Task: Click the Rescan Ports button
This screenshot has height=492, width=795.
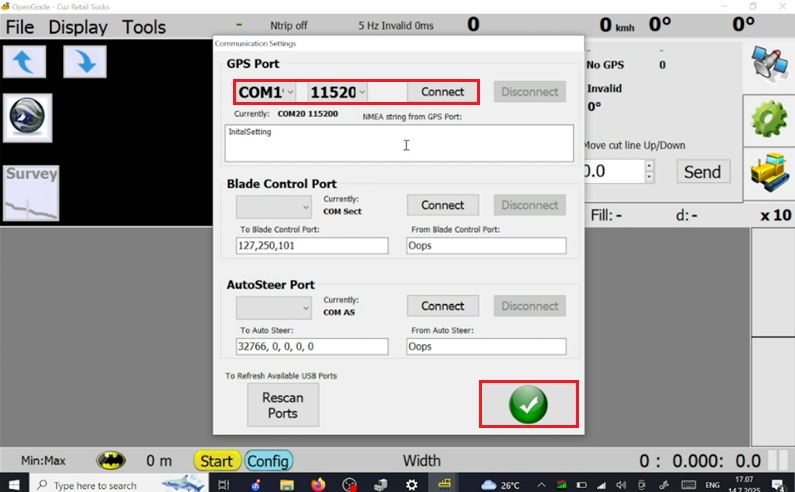Action: [x=282, y=405]
